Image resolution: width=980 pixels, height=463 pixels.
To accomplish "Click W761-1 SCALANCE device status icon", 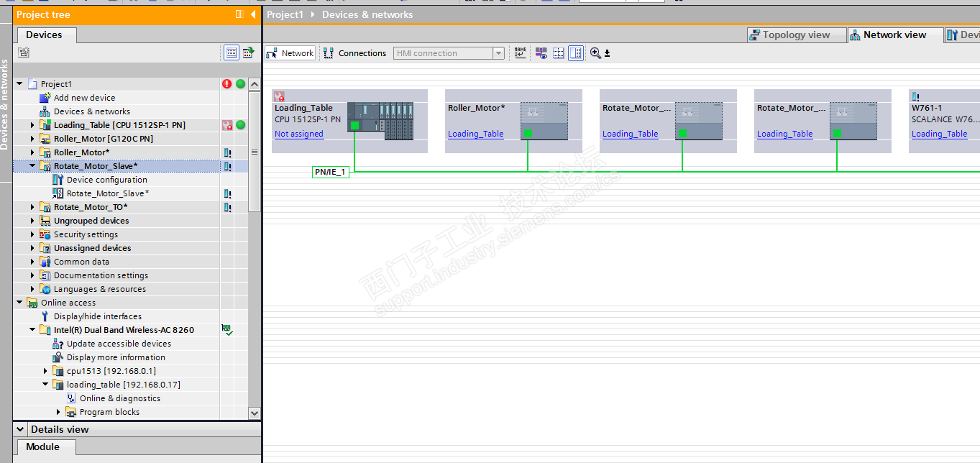I will (916, 96).
